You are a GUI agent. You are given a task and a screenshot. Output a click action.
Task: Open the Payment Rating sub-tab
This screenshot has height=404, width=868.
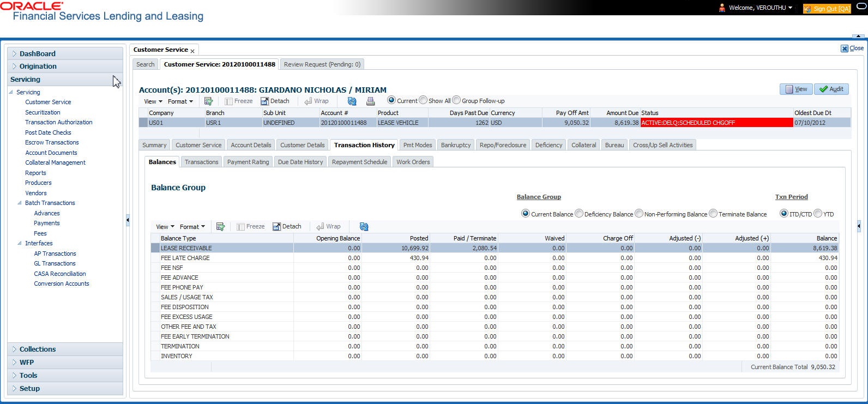[248, 162]
